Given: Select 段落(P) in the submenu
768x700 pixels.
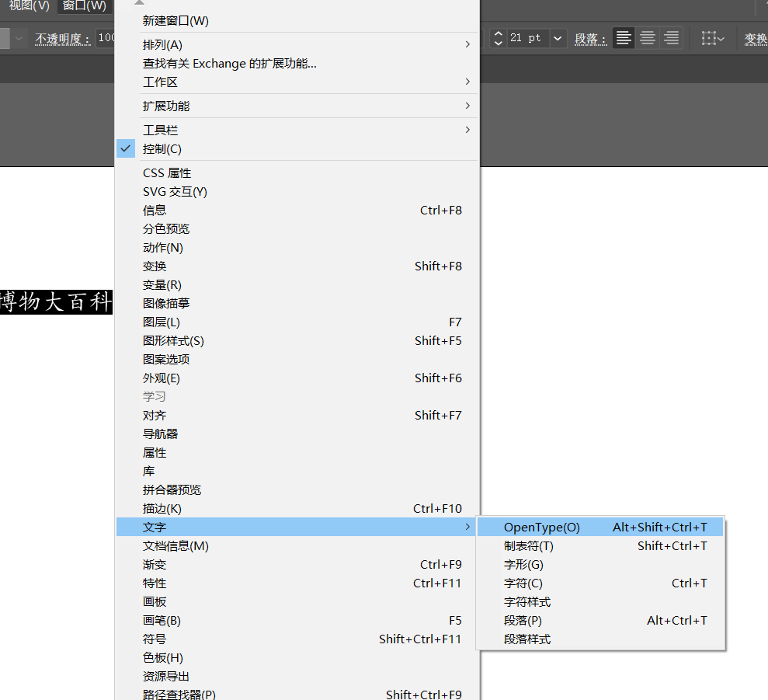Looking at the screenshot, I should 600,620.
